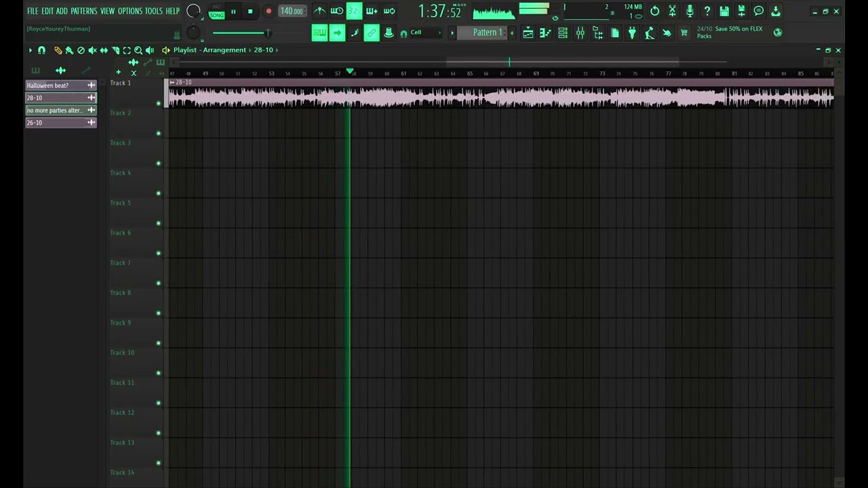
Task: Open the Channel rack icon
Action: tap(563, 33)
